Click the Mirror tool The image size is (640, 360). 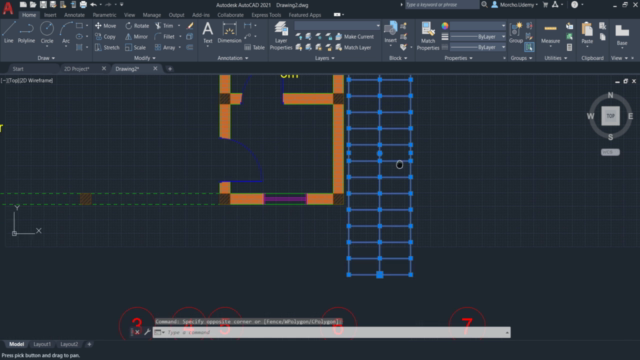pos(136,37)
